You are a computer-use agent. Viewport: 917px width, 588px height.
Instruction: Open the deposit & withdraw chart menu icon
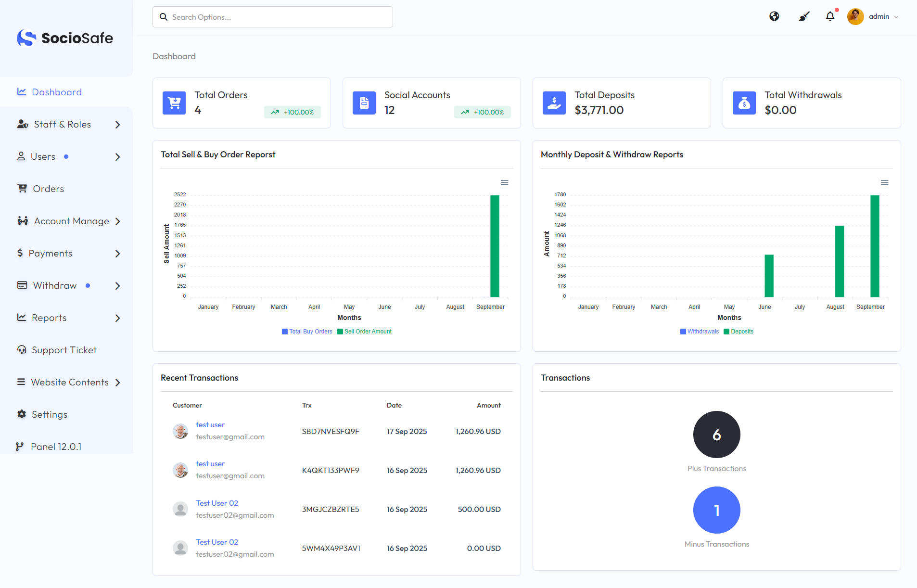884,182
